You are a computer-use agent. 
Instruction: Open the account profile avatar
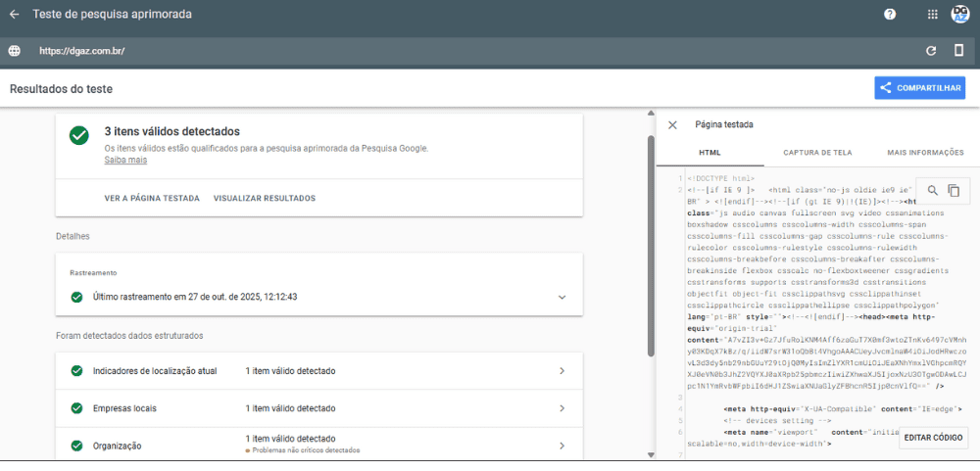point(960,15)
